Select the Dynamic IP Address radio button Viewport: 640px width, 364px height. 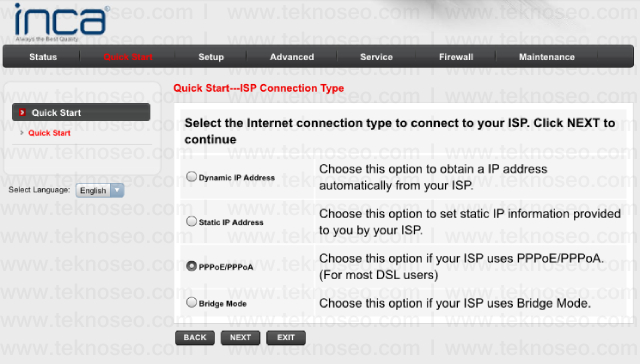(191, 176)
